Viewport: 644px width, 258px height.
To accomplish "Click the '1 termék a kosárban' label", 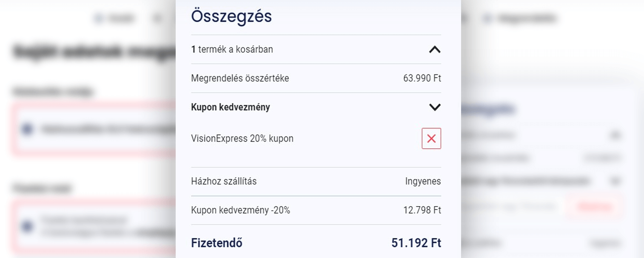I will click(x=232, y=49).
